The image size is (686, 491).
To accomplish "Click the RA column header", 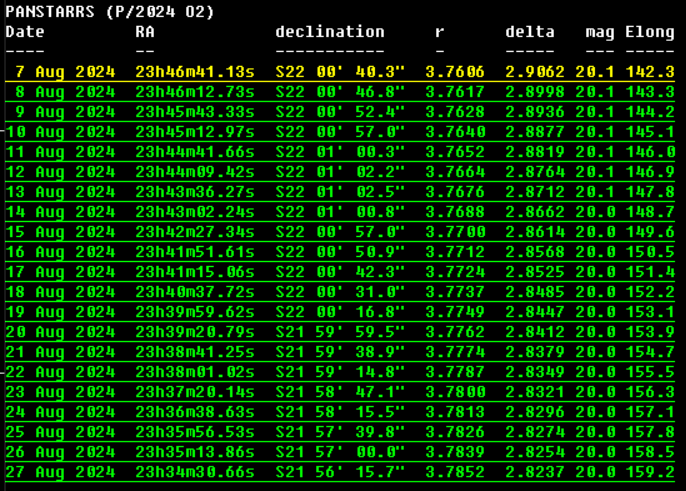I will point(145,32).
